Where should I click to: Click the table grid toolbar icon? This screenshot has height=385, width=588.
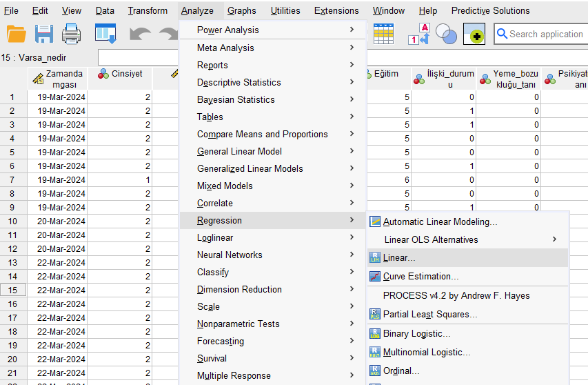pyautogui.click(x=383, y=34)
